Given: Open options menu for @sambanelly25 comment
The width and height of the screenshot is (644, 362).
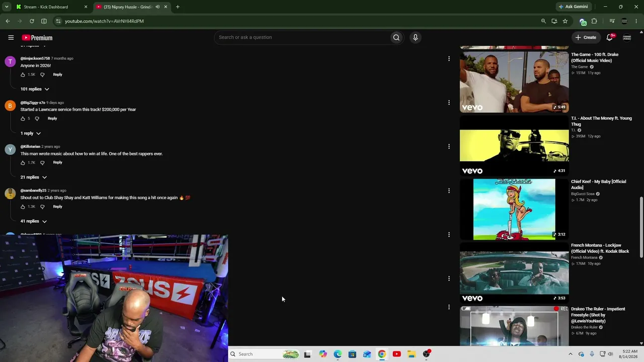Looking at the screenshot, I should 449,191.
